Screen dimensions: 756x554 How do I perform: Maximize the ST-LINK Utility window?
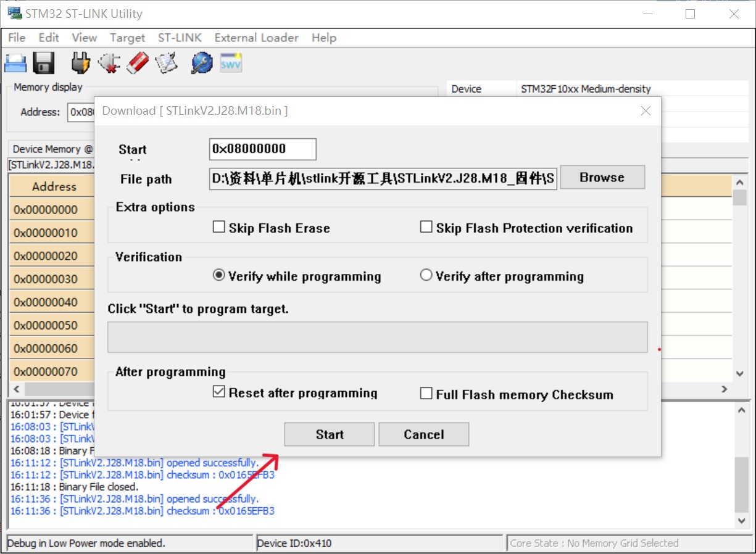pyautogui.click(x=691, y=14)
